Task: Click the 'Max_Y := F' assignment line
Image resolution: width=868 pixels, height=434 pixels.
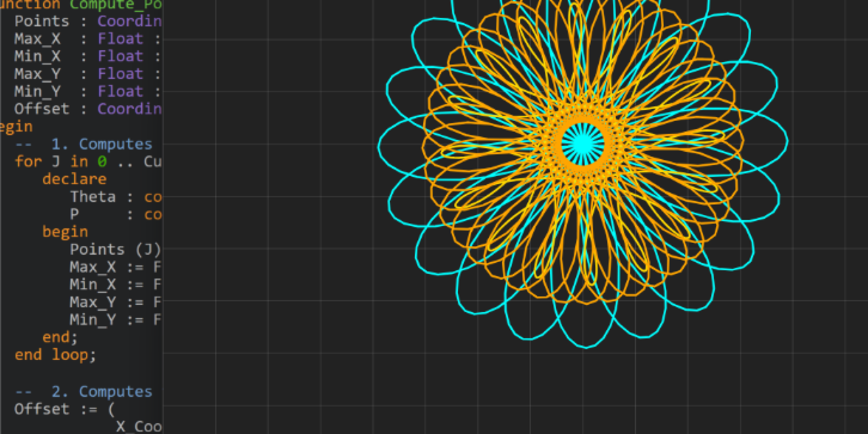Action: [x=115, y=302]
